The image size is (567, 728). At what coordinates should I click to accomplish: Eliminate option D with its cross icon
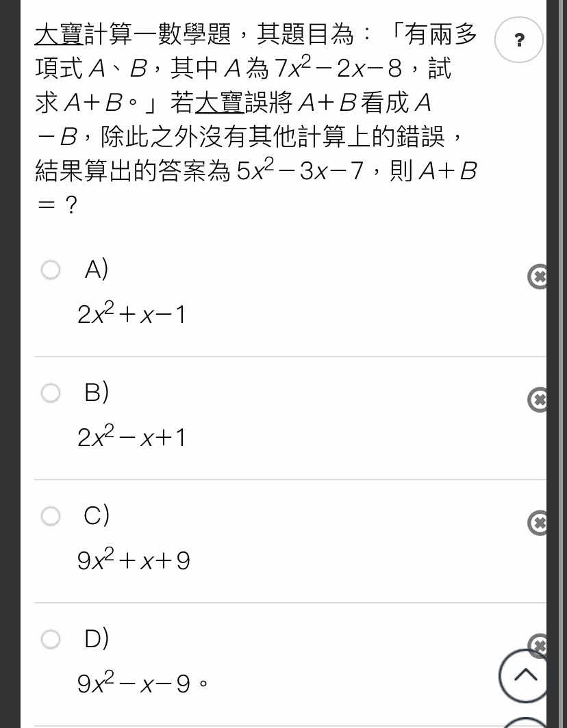click(538, 643)
